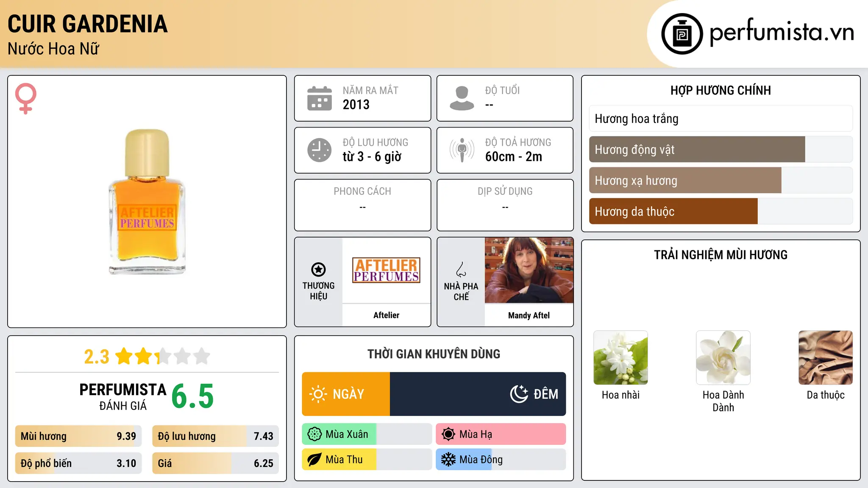The width and height of the screenshot is (868, 488).
Task: Click the Hương xạ hương accord bar
Action: [721, 180]
